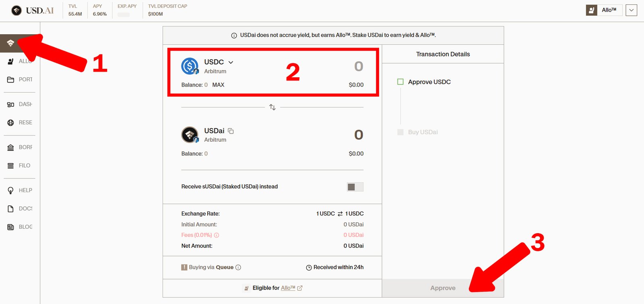Open the Allo eligibility link

coord(288,288)
